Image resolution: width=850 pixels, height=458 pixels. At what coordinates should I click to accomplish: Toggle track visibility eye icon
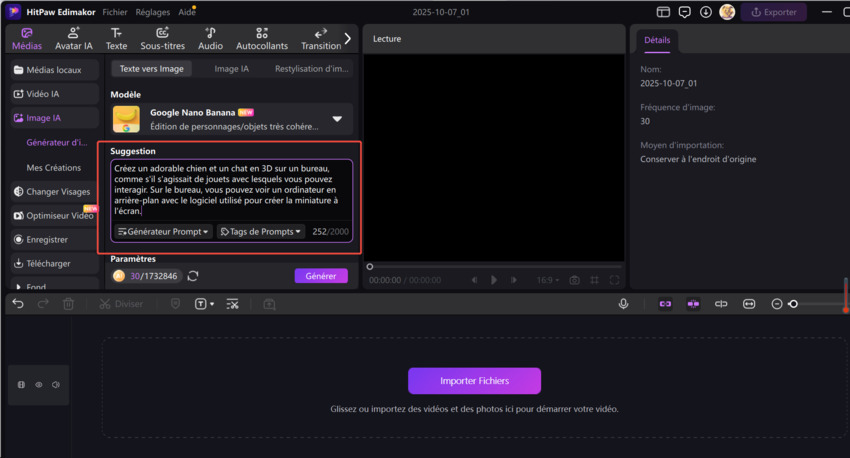tap(39, 384)
